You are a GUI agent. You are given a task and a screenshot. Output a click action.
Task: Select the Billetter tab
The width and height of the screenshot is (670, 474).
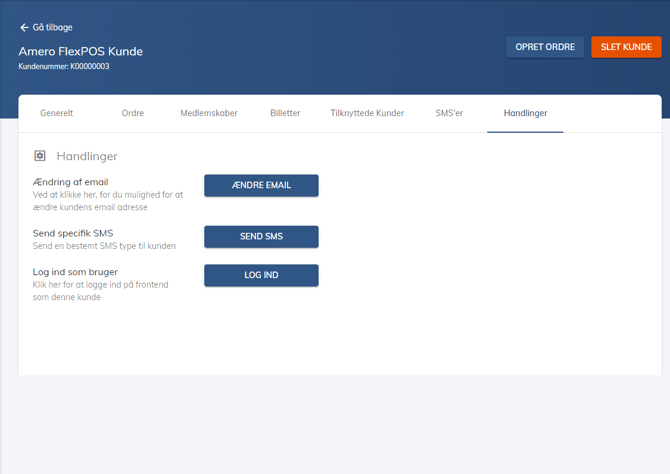coord(285,113)
